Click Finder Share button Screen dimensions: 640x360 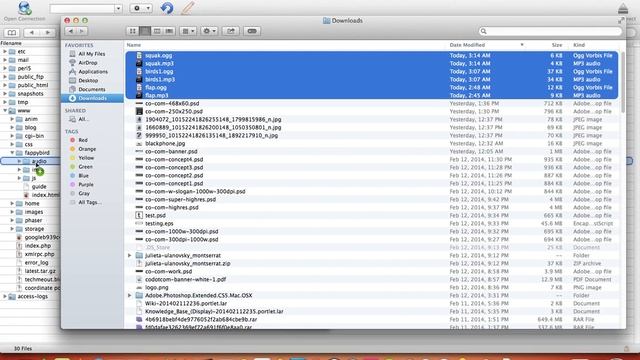click(x=231, y=31)
